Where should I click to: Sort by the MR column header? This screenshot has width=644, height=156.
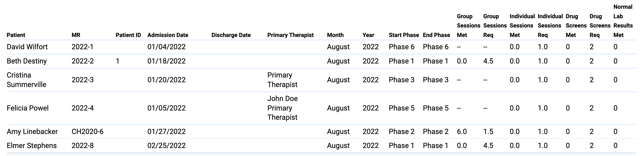point(76,35)
